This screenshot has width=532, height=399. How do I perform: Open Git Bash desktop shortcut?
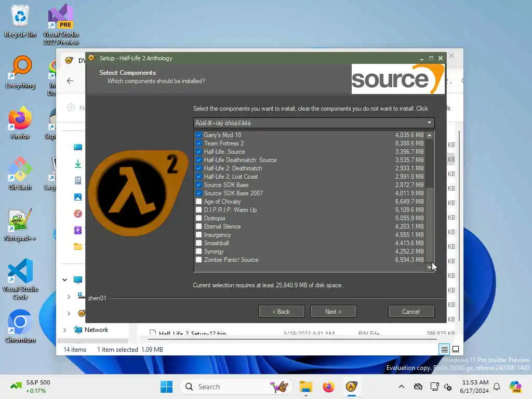click(20, 174)
